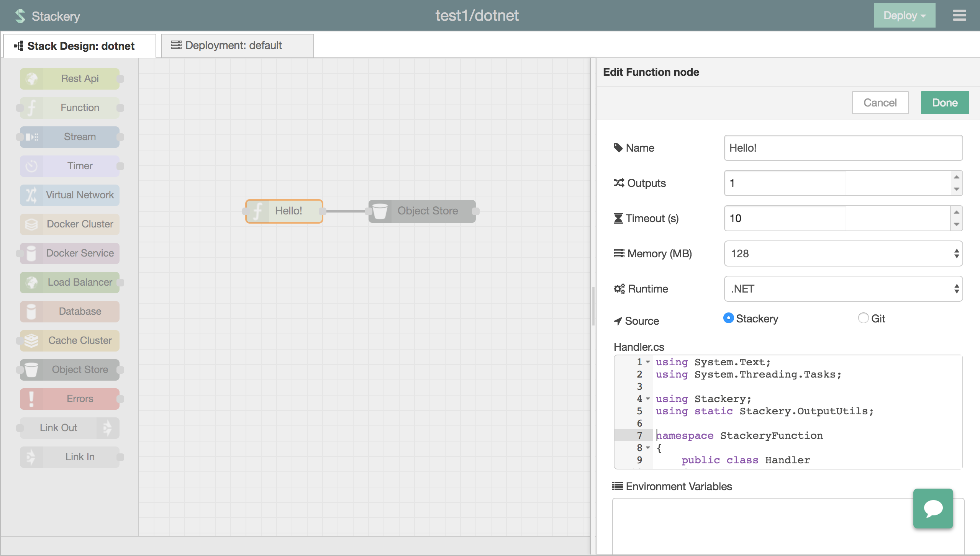
Task: Select the Link In palette node
Action: click(x=70, y=457)
